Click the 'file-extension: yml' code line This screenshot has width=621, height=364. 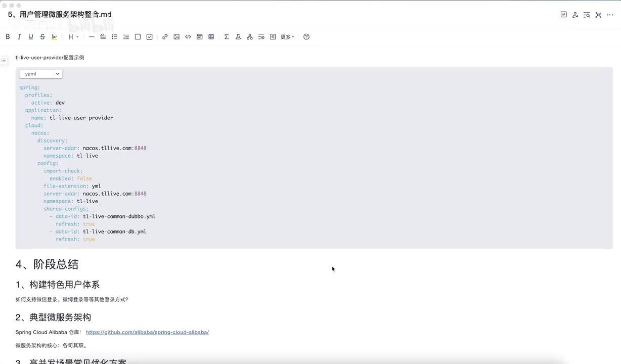pos(72,186)
